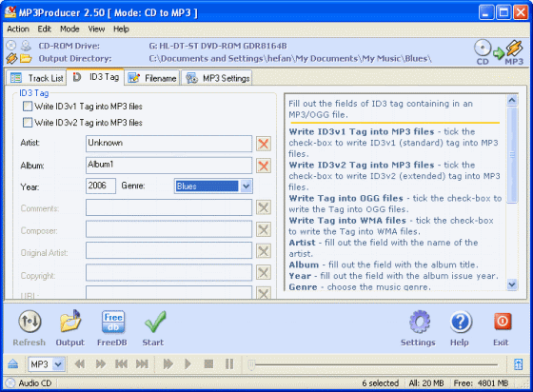Viewport: 533px width, 392px height.
Task: Click the Original Artist input field
Action: point(169,250)
